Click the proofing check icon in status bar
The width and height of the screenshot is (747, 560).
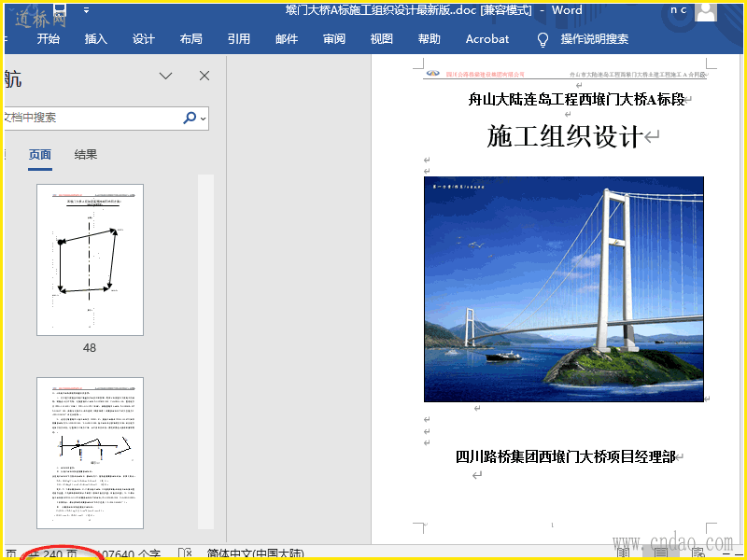pyautogui.click(x=185, y=553)
